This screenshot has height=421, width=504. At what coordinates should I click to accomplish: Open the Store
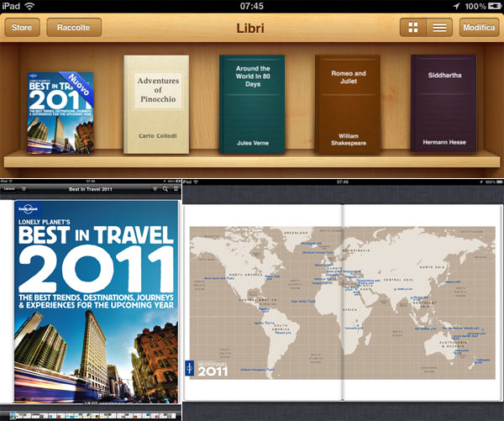click(x=22, y=28)
